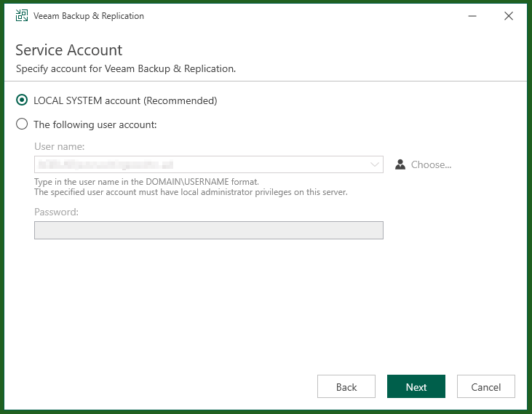
Task: Click the 'User name:' label
Action: 60,146
